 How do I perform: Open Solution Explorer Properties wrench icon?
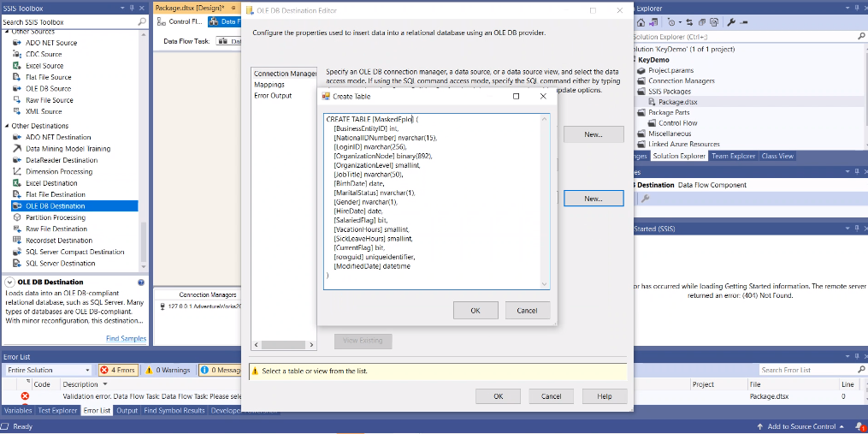[730, 23]
